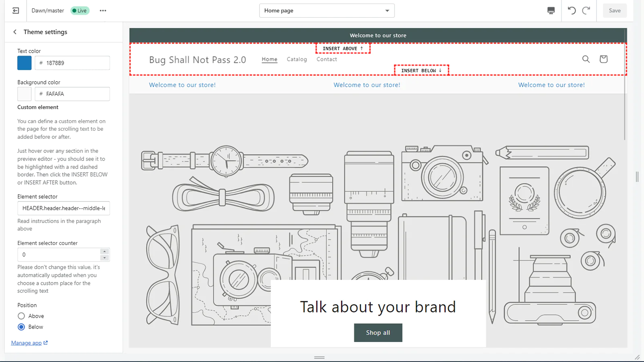The height and width of the screenshot is (362, 644).
Task: Edit the Text color hex field
Action: [x=72, y=63]
